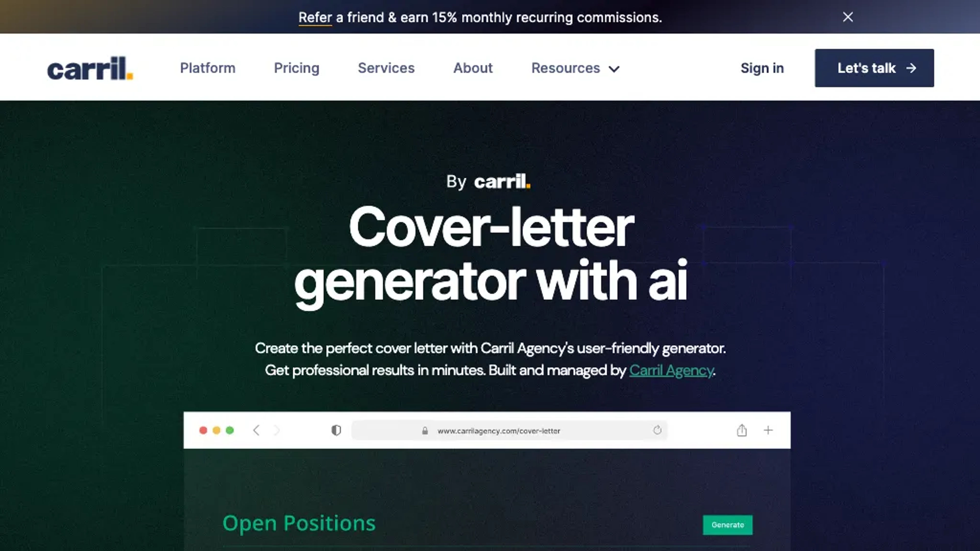Click the Carril Agency hyperlink
980x551 pixels.
pyautogui.click(x=671, y=370)
